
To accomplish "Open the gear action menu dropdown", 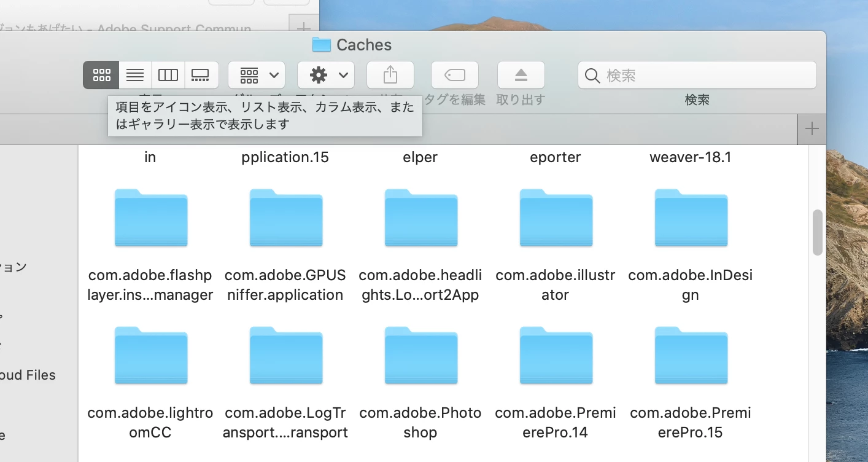I will point(326,75).
